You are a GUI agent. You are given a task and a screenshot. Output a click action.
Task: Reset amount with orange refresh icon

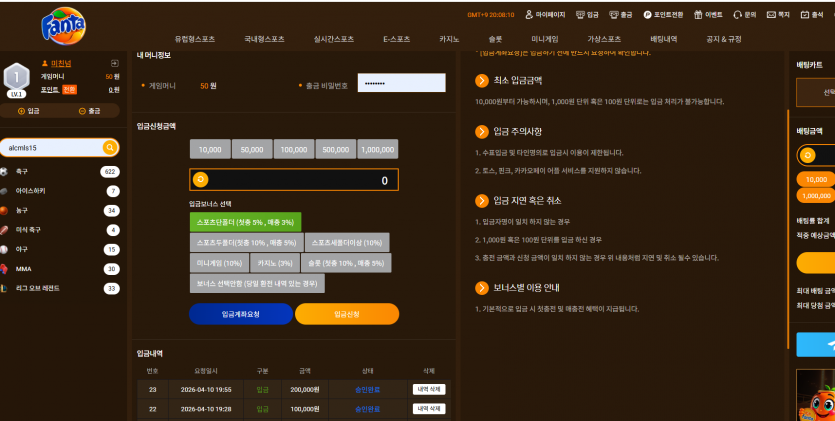[x=200, y=180]
